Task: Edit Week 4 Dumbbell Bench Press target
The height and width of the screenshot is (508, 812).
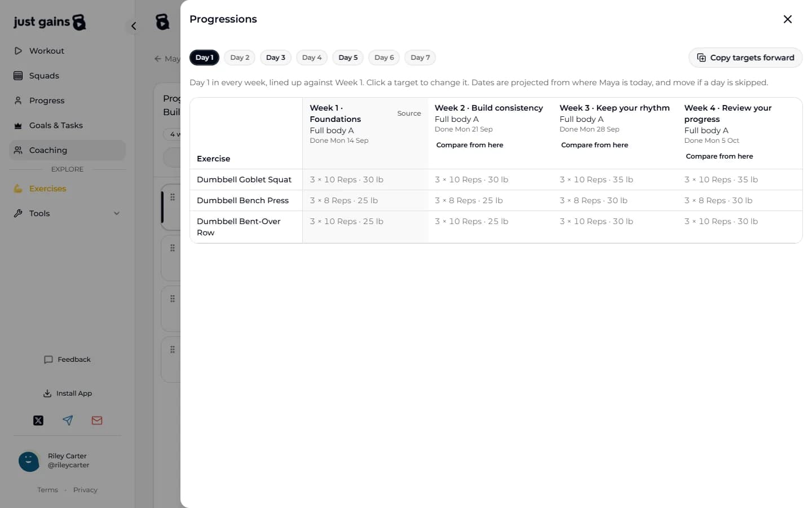Action: [718, 200]
